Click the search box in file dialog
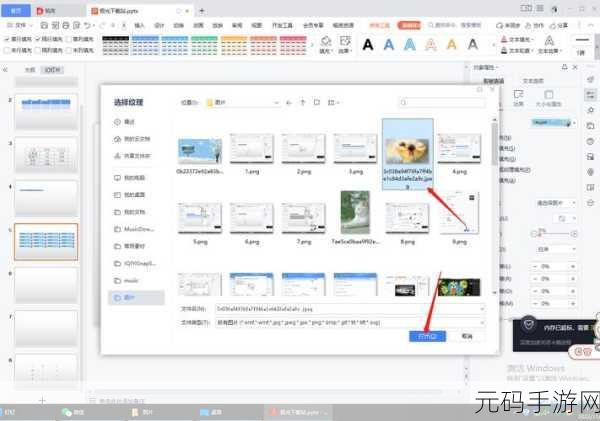This screenshot has width=600, height=421. (442, 103)
